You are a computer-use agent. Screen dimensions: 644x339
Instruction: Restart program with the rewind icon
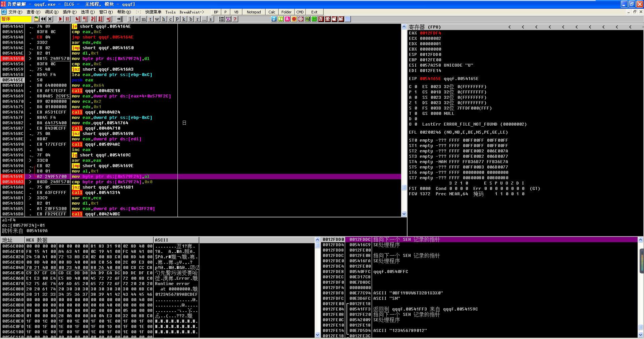pos(43,19)
